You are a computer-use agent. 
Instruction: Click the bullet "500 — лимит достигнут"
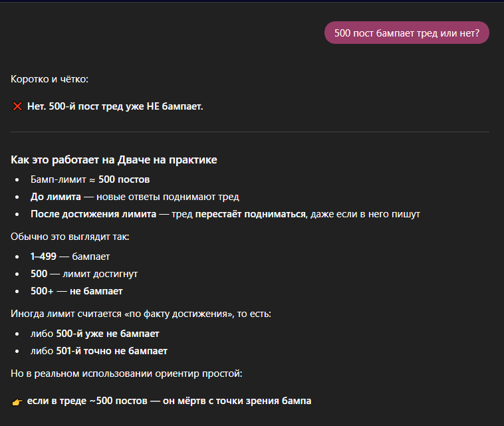(x=84, y=274)
